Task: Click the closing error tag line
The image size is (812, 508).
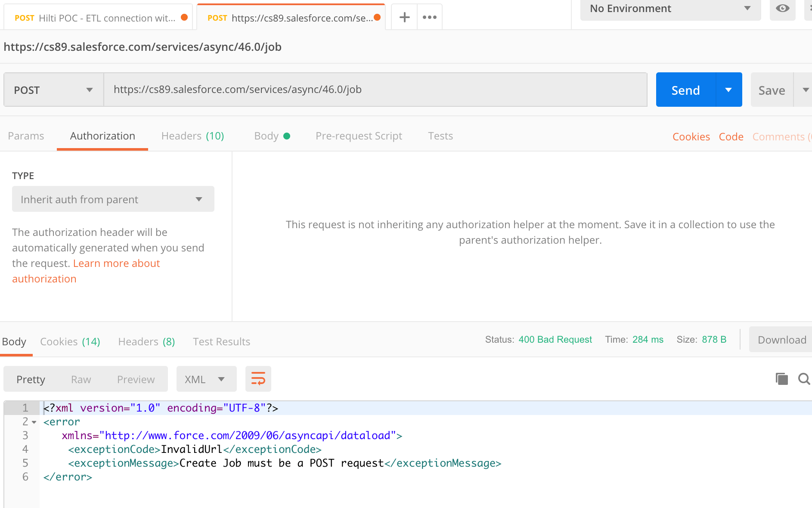Action: pyautogui.click(x=68, y=477)
